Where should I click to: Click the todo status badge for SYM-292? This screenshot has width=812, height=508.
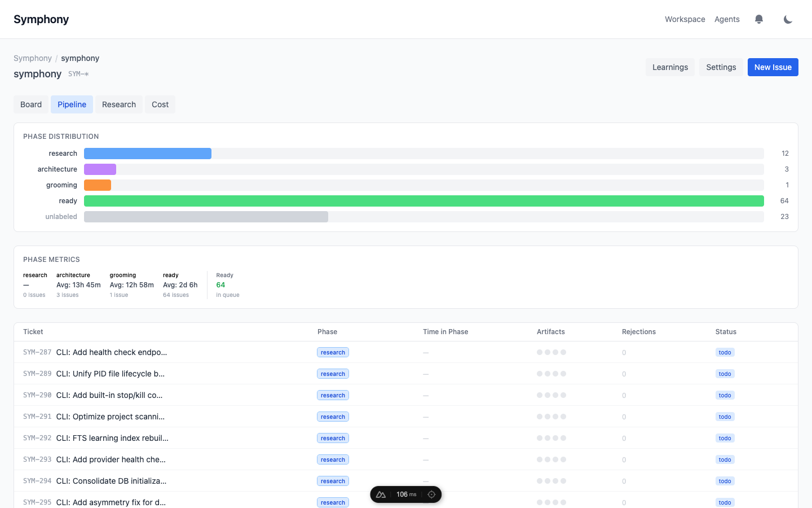725,438
